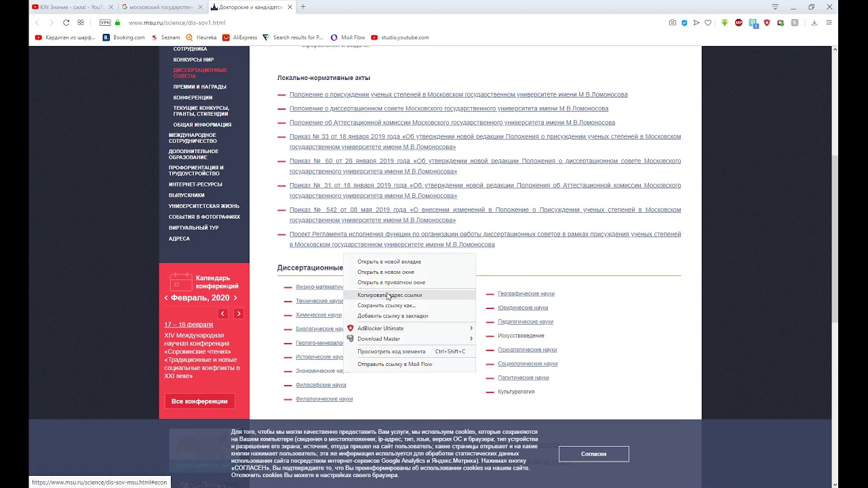Open Положение об Аттестационной комиссии link

pos(452,123)
